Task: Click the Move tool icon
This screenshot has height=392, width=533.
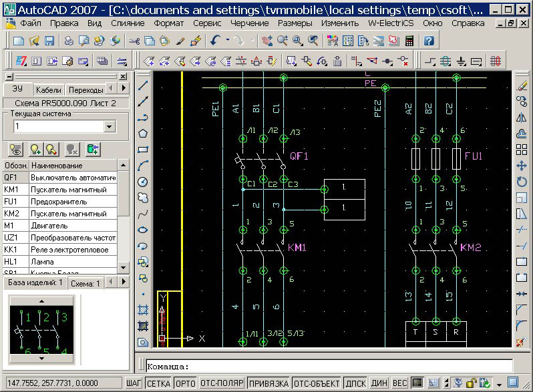Action: click(x=522, y=166)
